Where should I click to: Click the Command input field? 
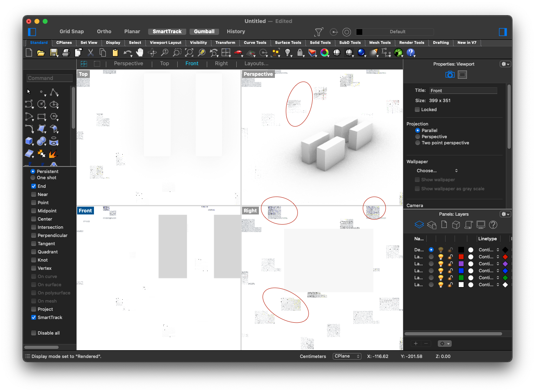pyautogui.click(x=50, y=78)
